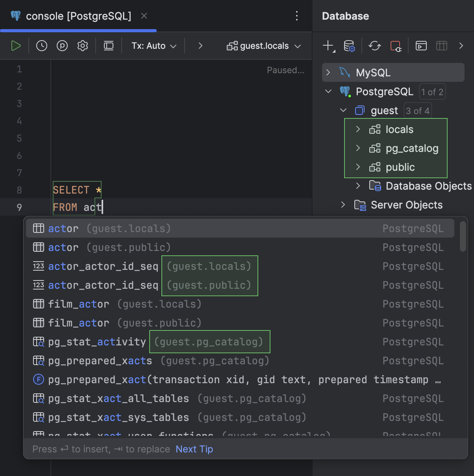Screen dimensions: 474x476
Task: Run the query with the green play icon
Action: click(x=16, y=45)
